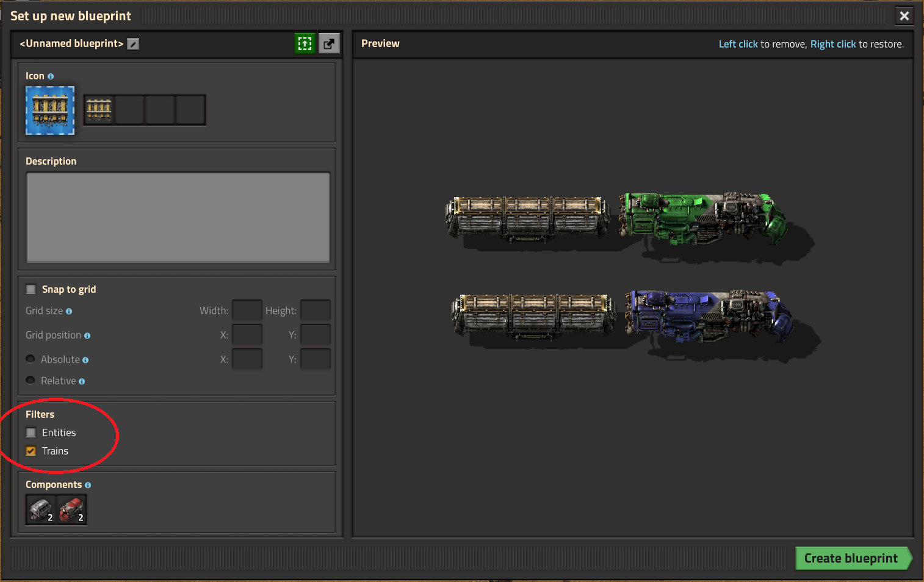
Task: Check the Entities filter checkbox
Action: pos(31,433)
